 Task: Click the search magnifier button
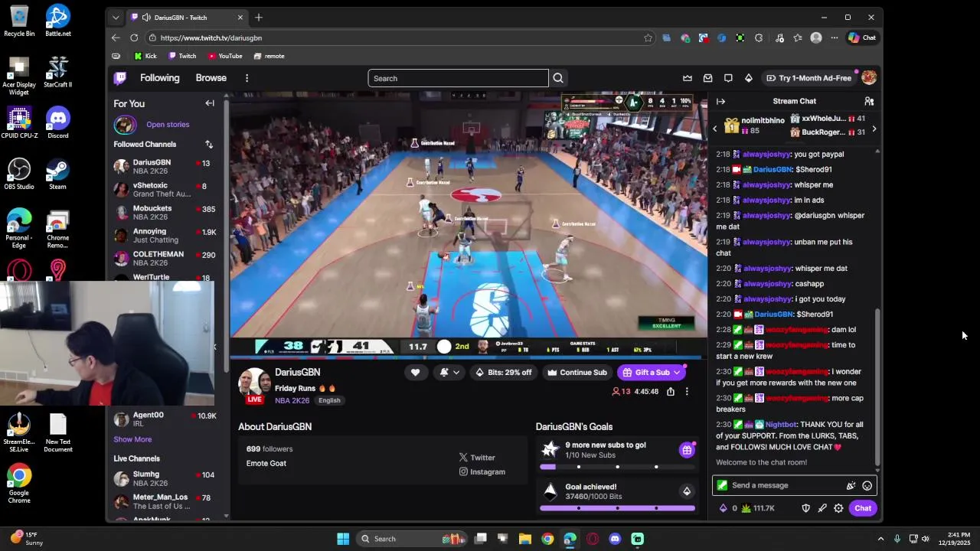[558, 78]
